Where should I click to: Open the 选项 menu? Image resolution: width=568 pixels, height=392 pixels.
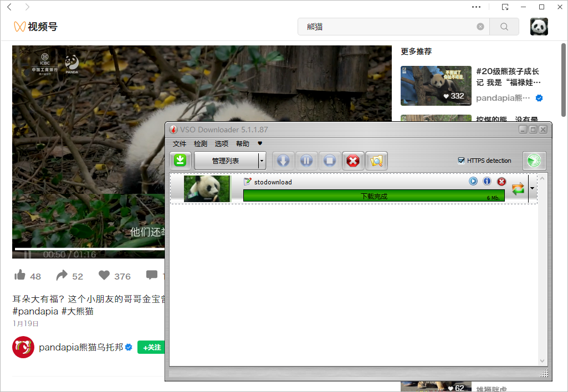(222, 144)
